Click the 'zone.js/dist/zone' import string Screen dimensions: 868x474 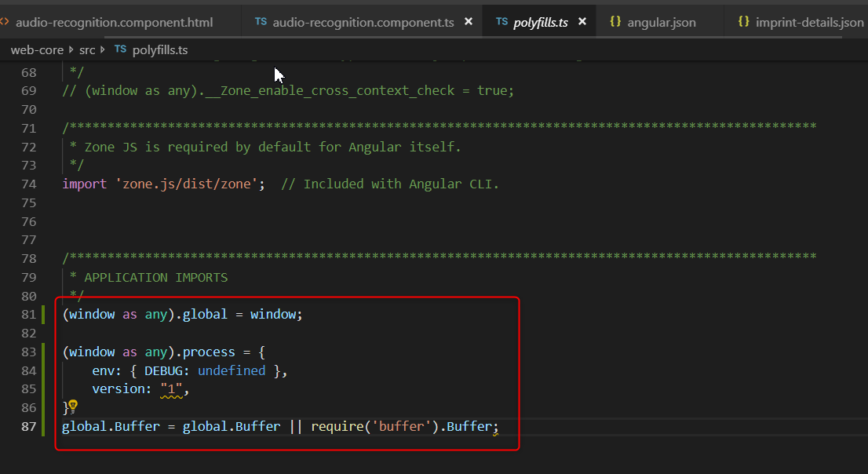pyautogui.click(x=187, y=183)
